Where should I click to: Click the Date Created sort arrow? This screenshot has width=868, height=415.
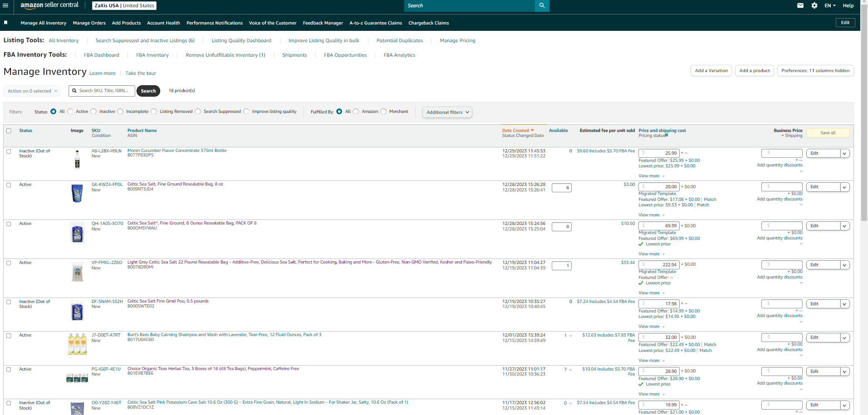532,131
